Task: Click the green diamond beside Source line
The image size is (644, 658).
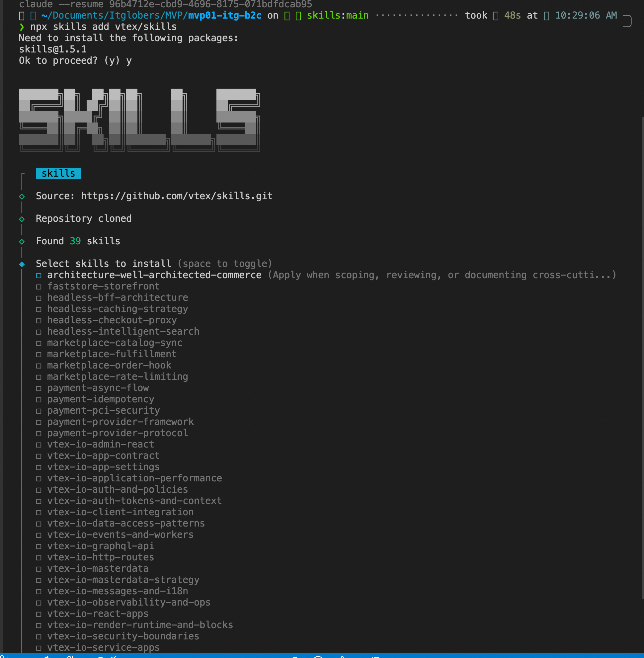Action: coord(22,197)
